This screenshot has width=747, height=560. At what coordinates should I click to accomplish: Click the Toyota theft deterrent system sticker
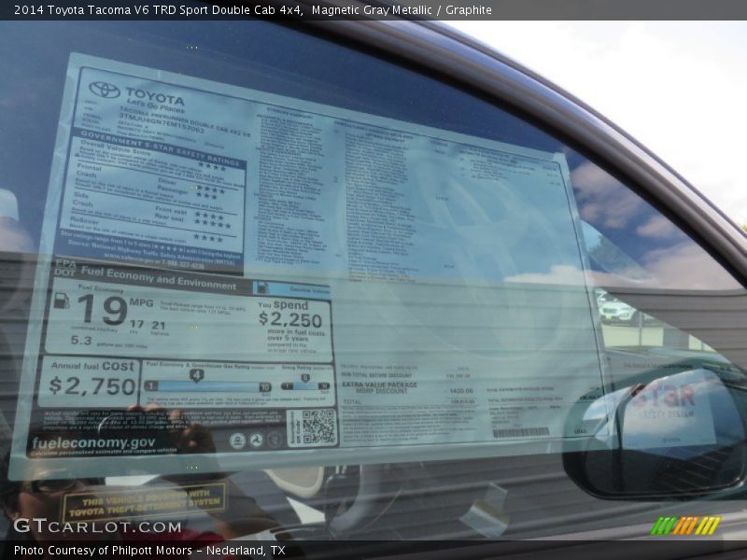click(145, 502)
